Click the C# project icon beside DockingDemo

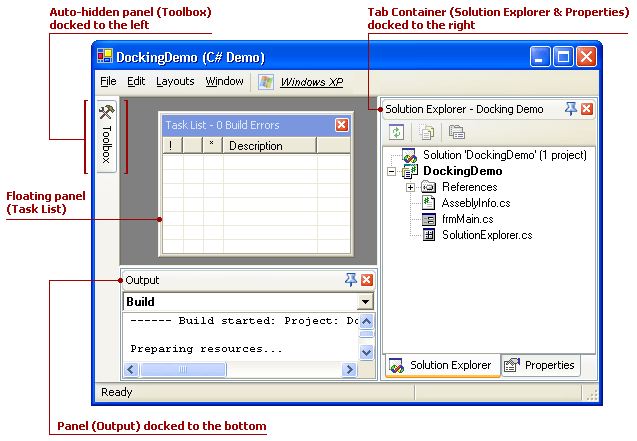410,171
